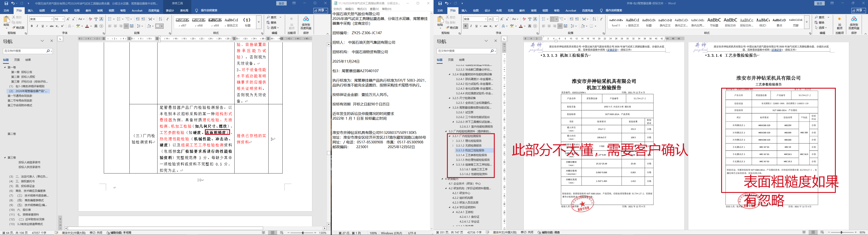Right-align text in right Word window
Screen dimensions: 868x235
click(554, 26)
